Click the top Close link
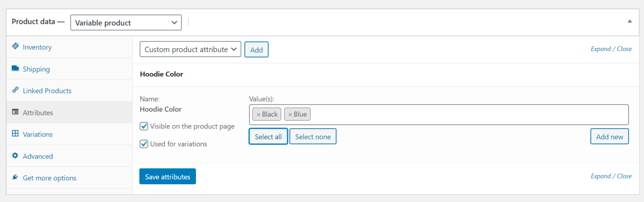Viewport: 644px width, 202px height. pos(624,49)
